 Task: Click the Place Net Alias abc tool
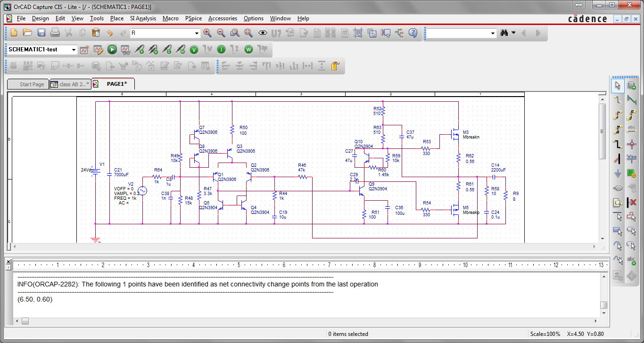click(632, 130)
